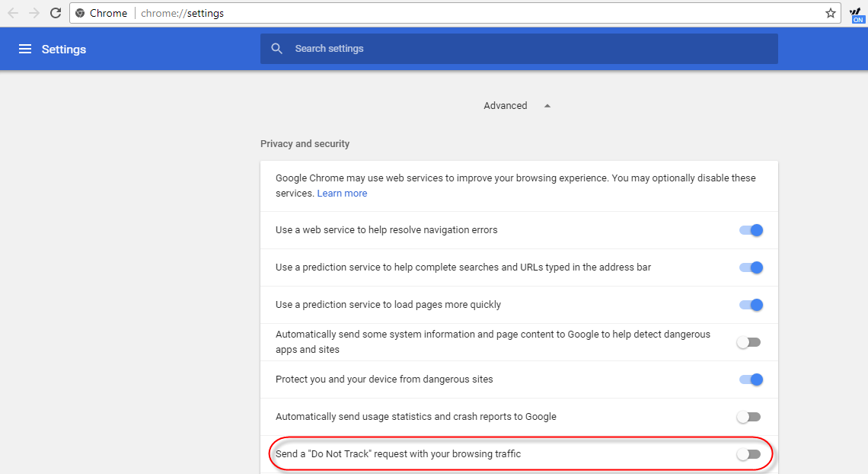Open the Learn more link

342,193
